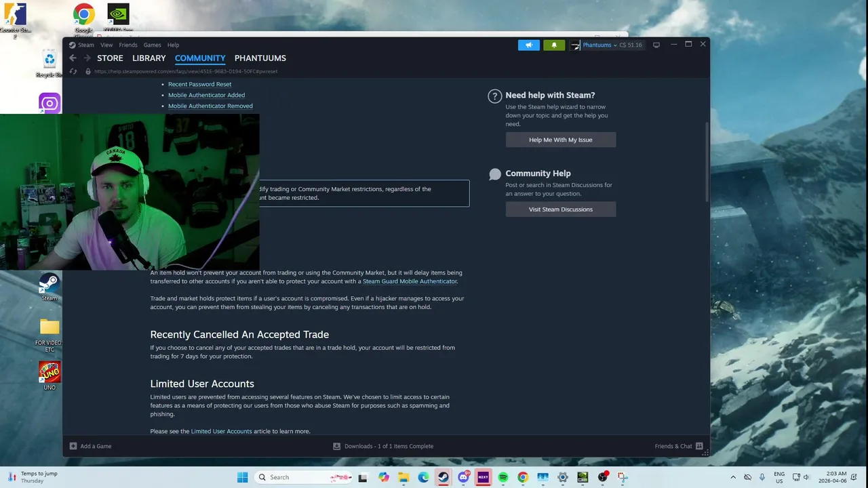Open Discord from the taskbar
The height and width of the screenshot is (488, 868).
tap(464, 477)
